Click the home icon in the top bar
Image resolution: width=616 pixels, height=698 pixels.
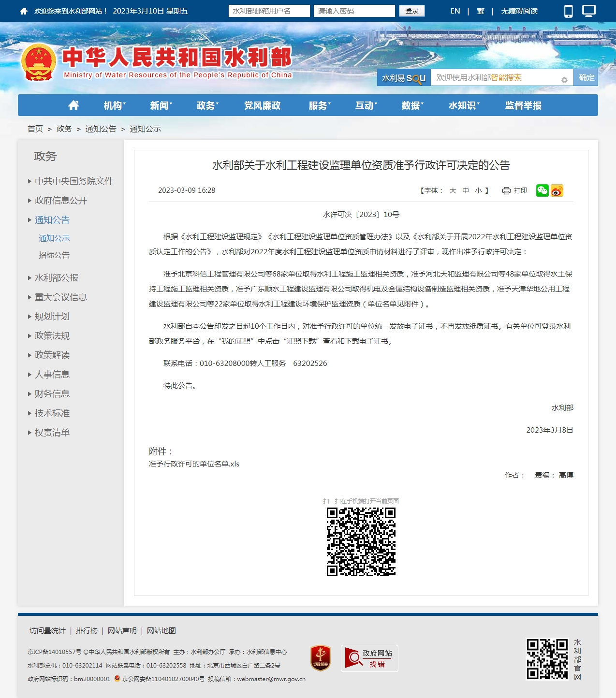point(24,11)
